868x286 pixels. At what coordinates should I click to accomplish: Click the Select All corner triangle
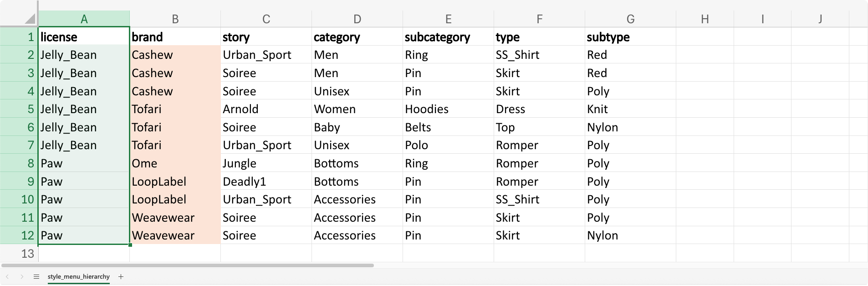(30, 19)
